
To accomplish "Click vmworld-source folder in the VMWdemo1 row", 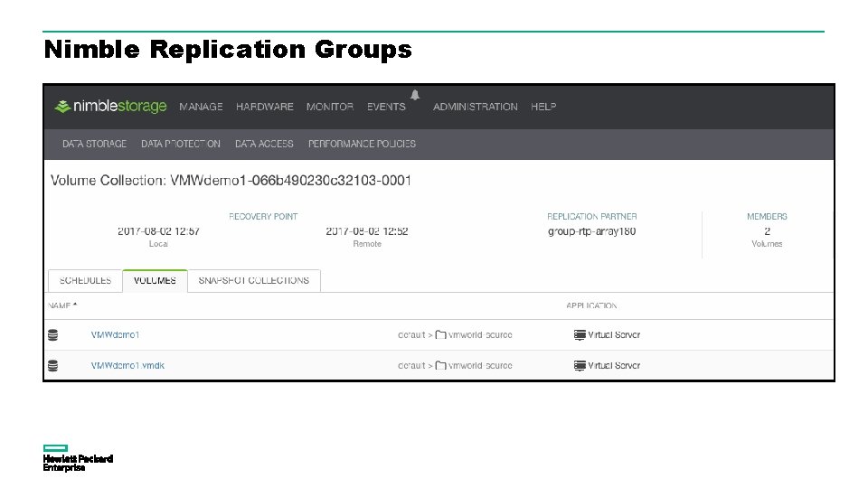I will pos(480,334).
